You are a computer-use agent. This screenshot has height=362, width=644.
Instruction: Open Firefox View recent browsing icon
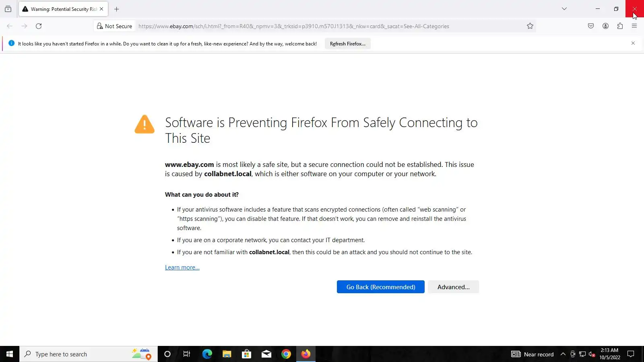(x=8, y=9)
